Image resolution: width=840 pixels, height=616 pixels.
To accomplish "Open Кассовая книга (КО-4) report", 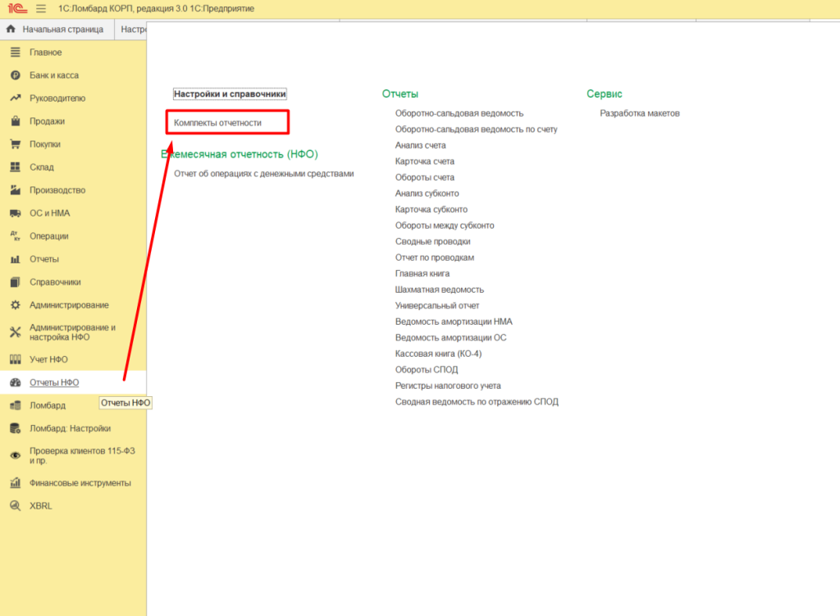I will pos(438,354).
